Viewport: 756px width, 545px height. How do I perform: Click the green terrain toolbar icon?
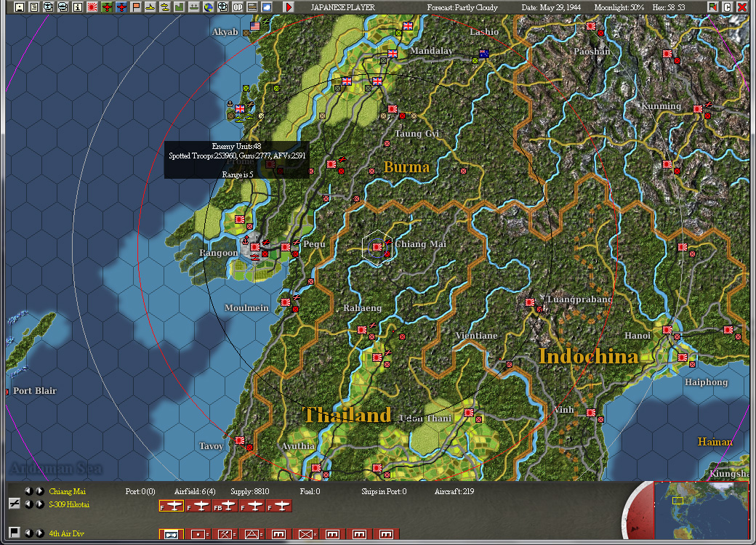pyautogui.click(x=180, y=7)
